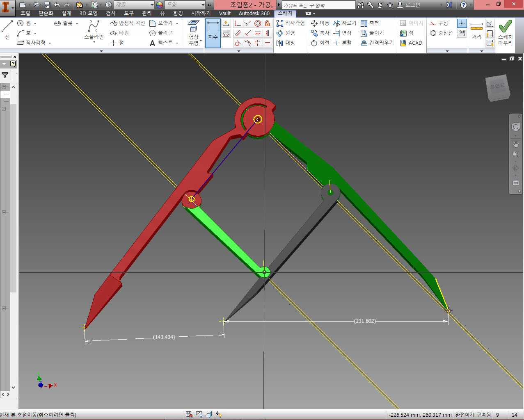This screenshot has height=420, width=524.
Task: Select the 스플라인 (Spline) tool
Action: click(x=94, y=31)
